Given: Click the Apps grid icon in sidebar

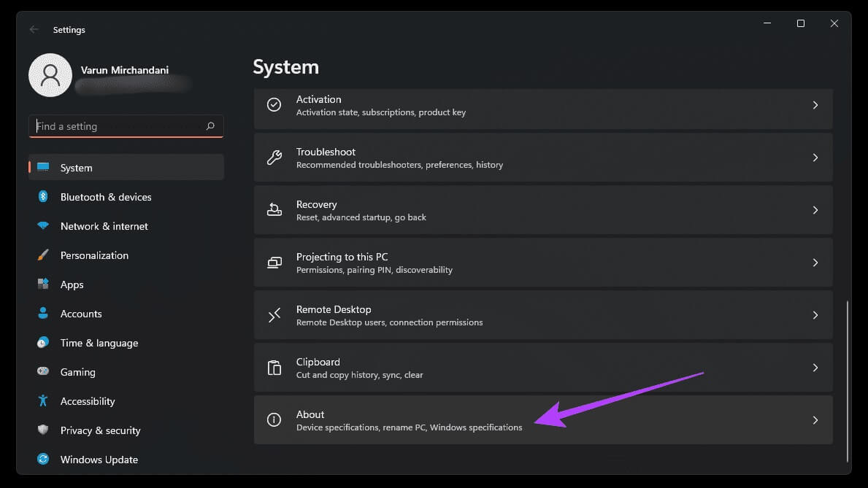Looking at the screenshot, I should (x=43, y=284).
